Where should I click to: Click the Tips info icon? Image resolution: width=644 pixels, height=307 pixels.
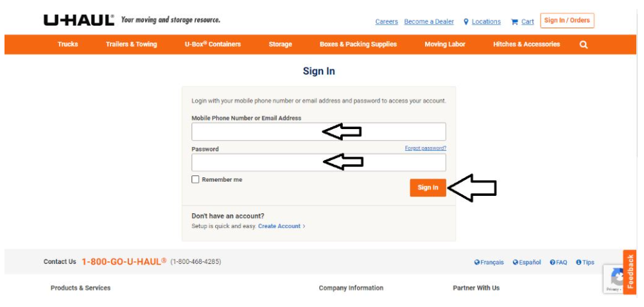click(579, 262)
